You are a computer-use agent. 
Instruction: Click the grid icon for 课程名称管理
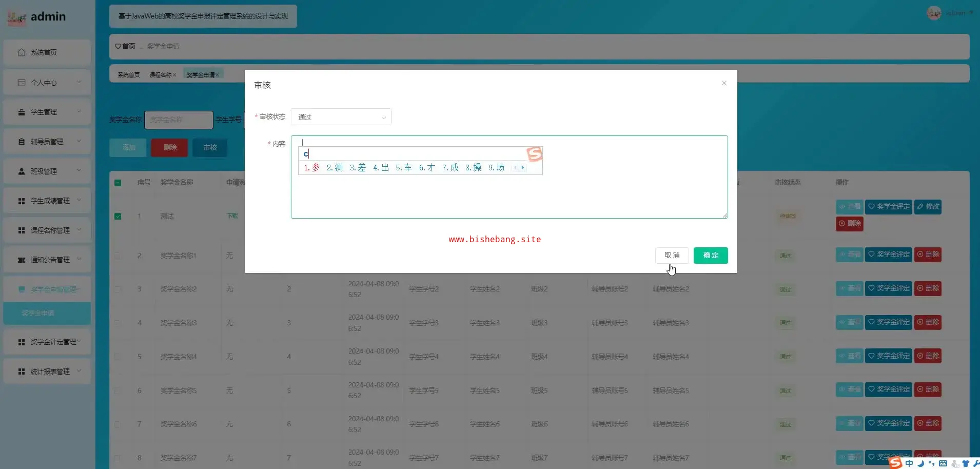[x=22, y=230]
